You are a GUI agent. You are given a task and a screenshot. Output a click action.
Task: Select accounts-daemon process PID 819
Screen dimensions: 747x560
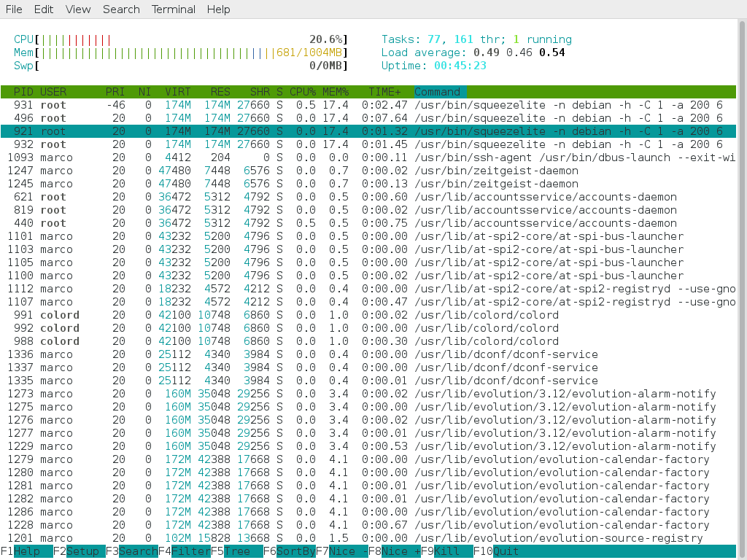point(368,210)
